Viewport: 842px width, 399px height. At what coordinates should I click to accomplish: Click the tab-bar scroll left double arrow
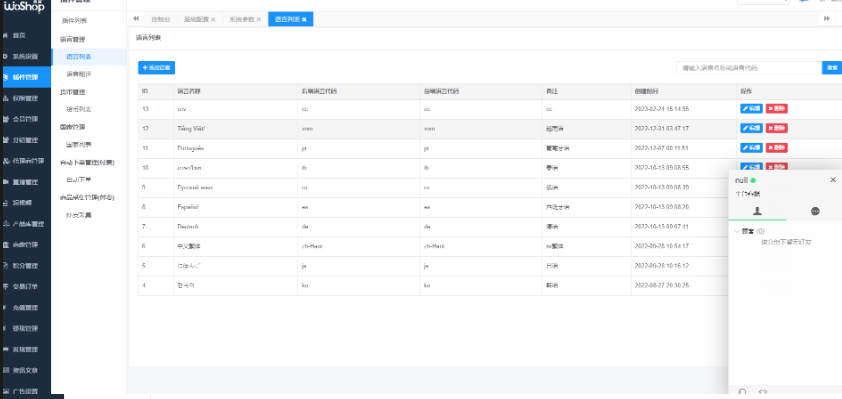click(x=136, y=19)
